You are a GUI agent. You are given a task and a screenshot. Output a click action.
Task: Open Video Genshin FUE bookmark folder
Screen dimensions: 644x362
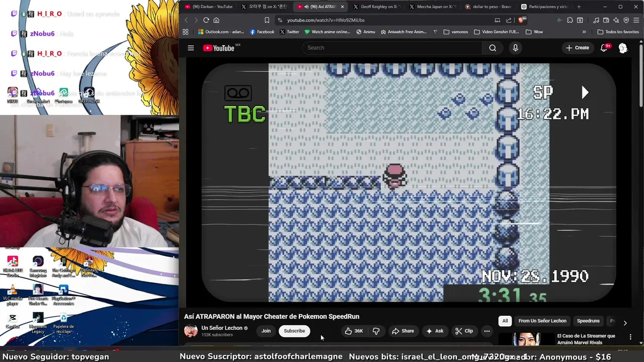pos(496,32)
